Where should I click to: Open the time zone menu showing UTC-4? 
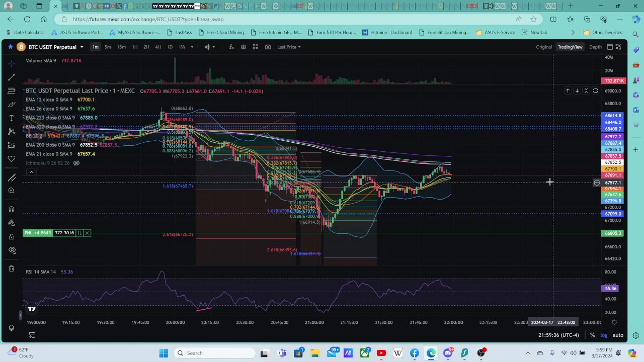pos(558,335)
